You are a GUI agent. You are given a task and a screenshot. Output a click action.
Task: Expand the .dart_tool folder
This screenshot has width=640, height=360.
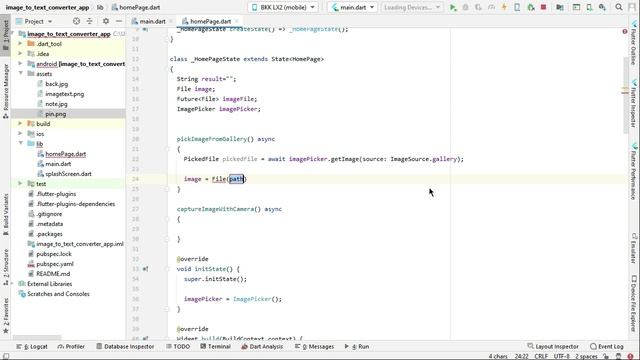tap(20, 43)
